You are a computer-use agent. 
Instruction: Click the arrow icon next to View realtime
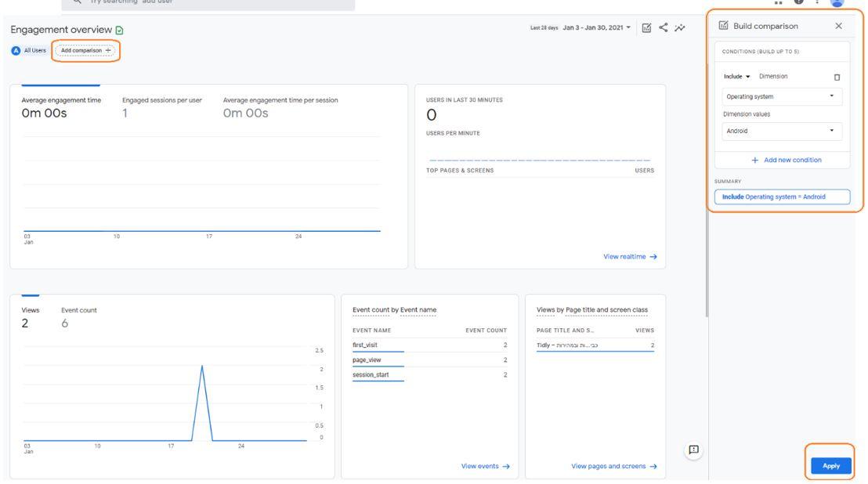point(653,257)
